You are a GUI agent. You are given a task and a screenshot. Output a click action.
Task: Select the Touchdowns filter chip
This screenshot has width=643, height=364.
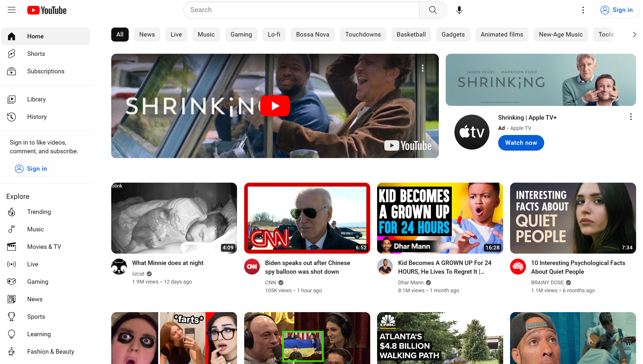363,34
